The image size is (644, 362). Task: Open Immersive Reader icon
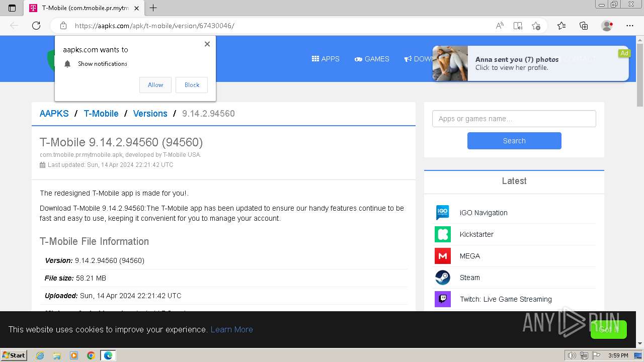(x=518, y=26)
